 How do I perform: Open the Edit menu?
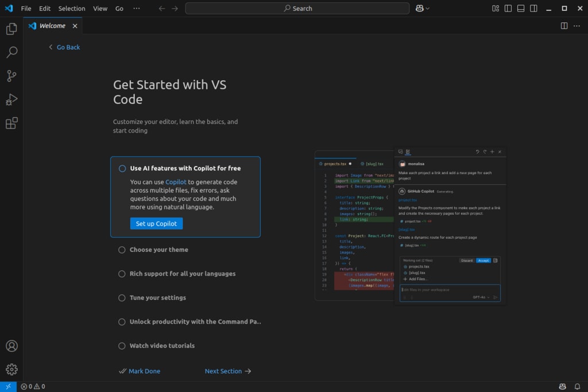[45, 8]
